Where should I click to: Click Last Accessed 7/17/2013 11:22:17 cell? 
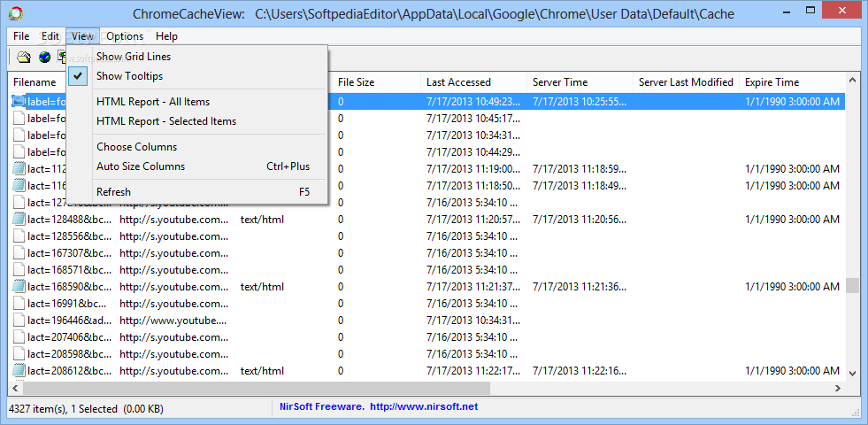[x=473, y=371]
